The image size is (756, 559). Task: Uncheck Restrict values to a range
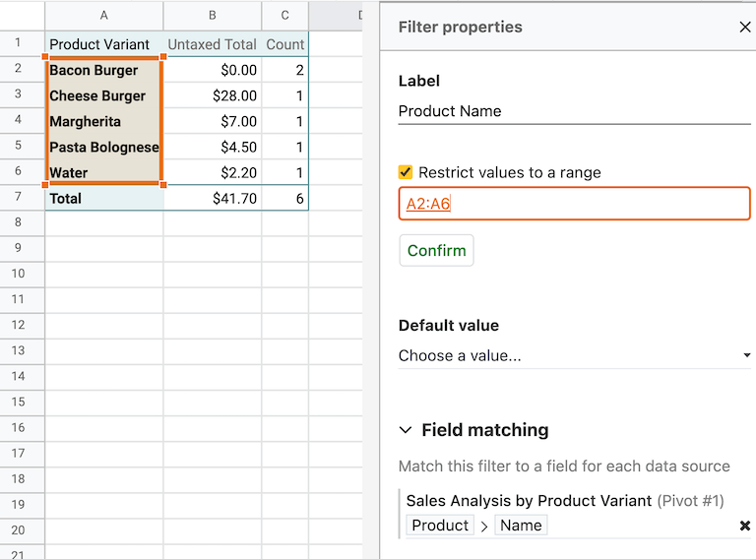(x=406, y=172)
